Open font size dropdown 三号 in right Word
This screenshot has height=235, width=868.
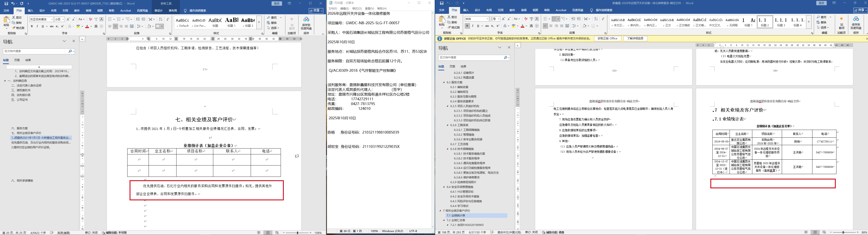tap(498, 19)
